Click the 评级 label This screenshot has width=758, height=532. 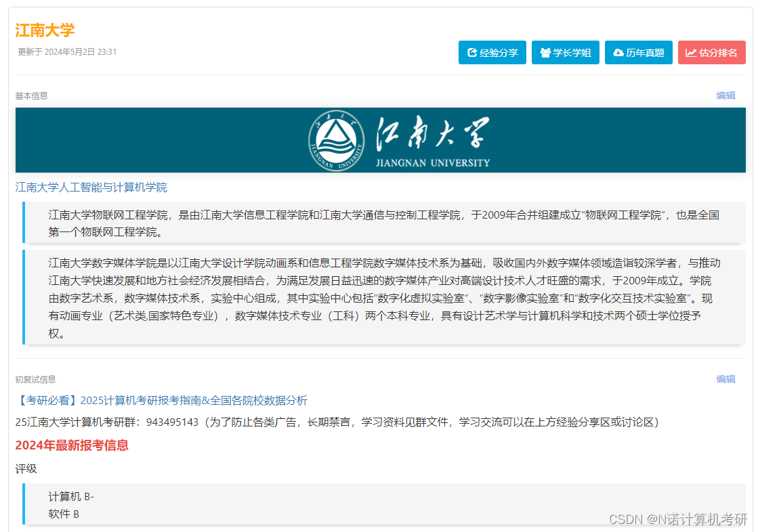[26, 468]
